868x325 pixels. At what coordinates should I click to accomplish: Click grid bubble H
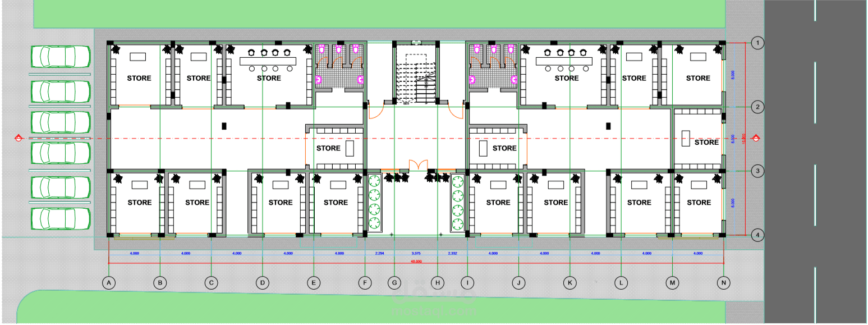438,283
